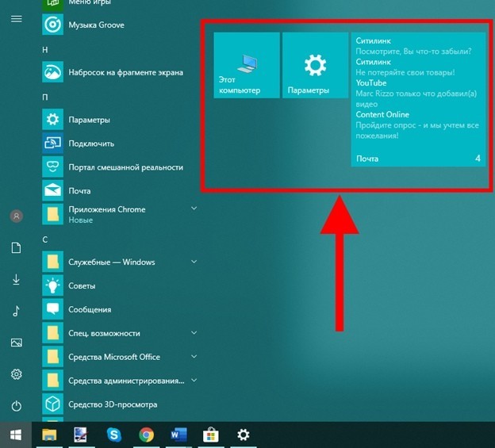Open Settings gear on the taskbar

(x=244, y=435)
